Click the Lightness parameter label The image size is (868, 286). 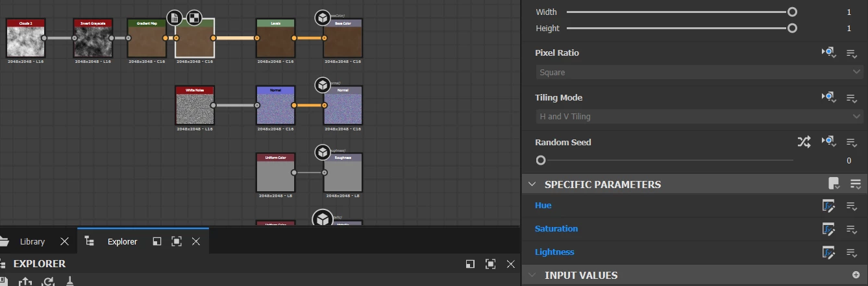pos(554,252)
